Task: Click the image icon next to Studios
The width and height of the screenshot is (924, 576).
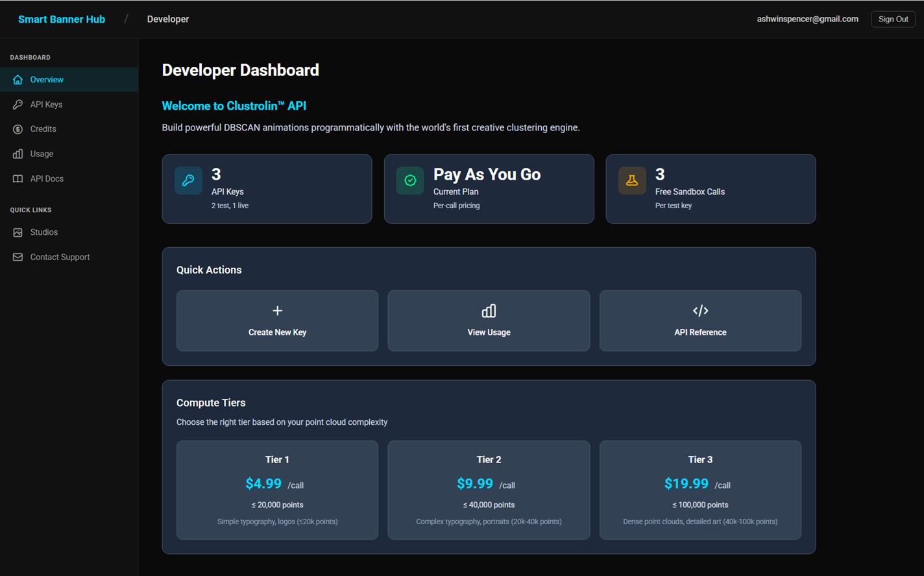Action: pyautogui.click(x=18, y=232)
